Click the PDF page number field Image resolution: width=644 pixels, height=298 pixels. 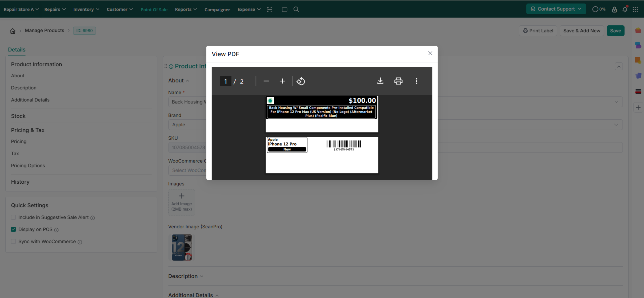[x=225, y=81]
